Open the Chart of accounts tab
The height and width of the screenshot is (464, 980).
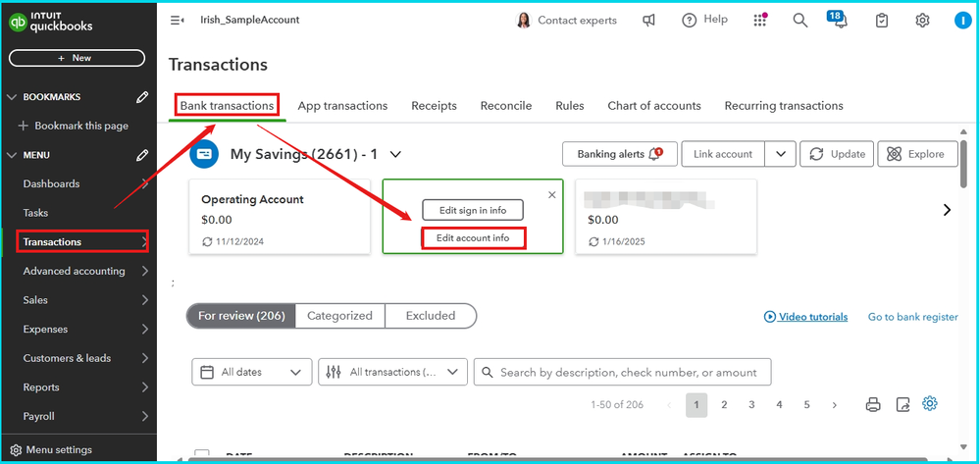[654, 106]
